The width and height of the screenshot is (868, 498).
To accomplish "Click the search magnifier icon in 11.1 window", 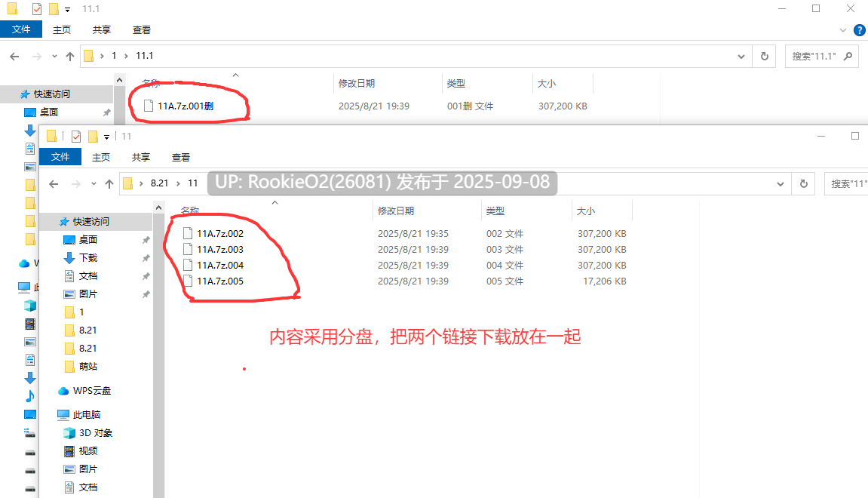I will [x=848, y=56].
